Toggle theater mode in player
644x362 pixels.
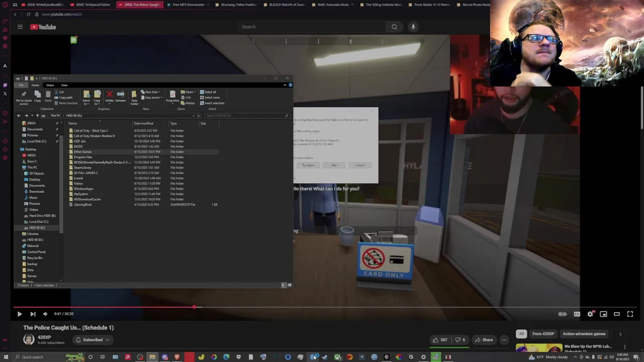[x=617, y=314]
